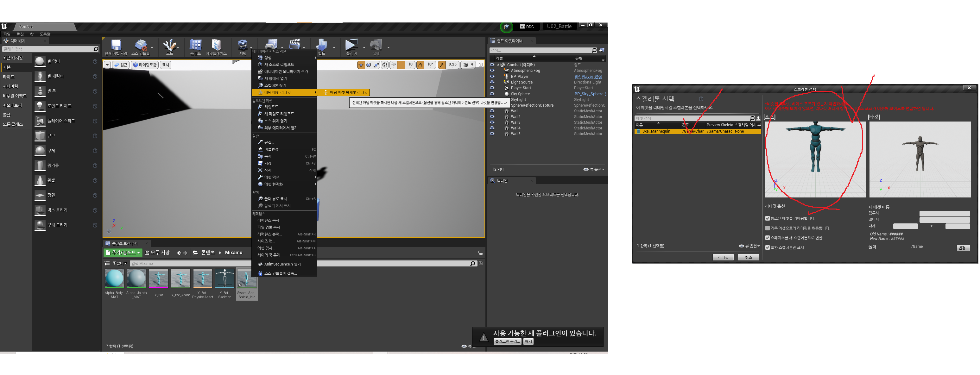Uncheck 호환 스켈레톤만 표시 checkbox
The height and width of the screenshot is (375, 980).
tap(767, 247)
